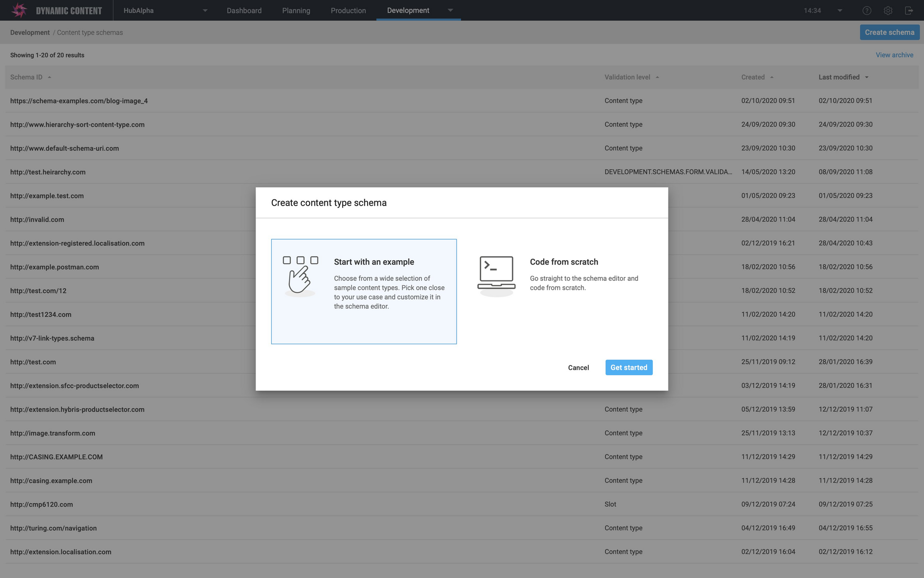Switch to the Production tab
Viewport: 924px width, 578px height.
tap(348, 10)
